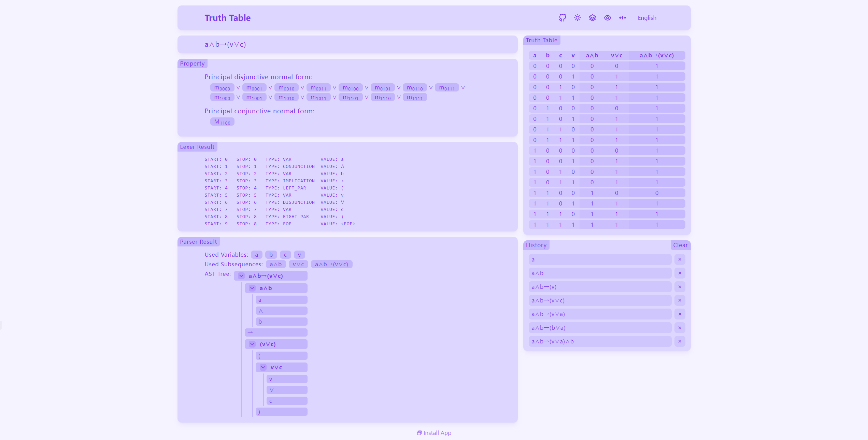This screenshot has width=868, height=440.
Task: Remove history entry a∧b→(v∨a)∧b
Action: point(680,341)
